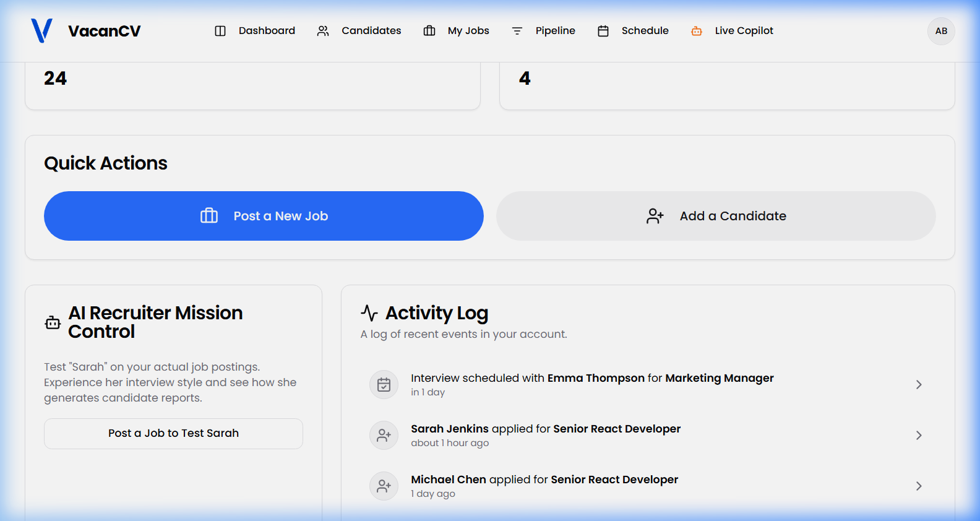Click the orange Live Copilot robot icon
Viewport: 980px width, 521px height.
697,31
